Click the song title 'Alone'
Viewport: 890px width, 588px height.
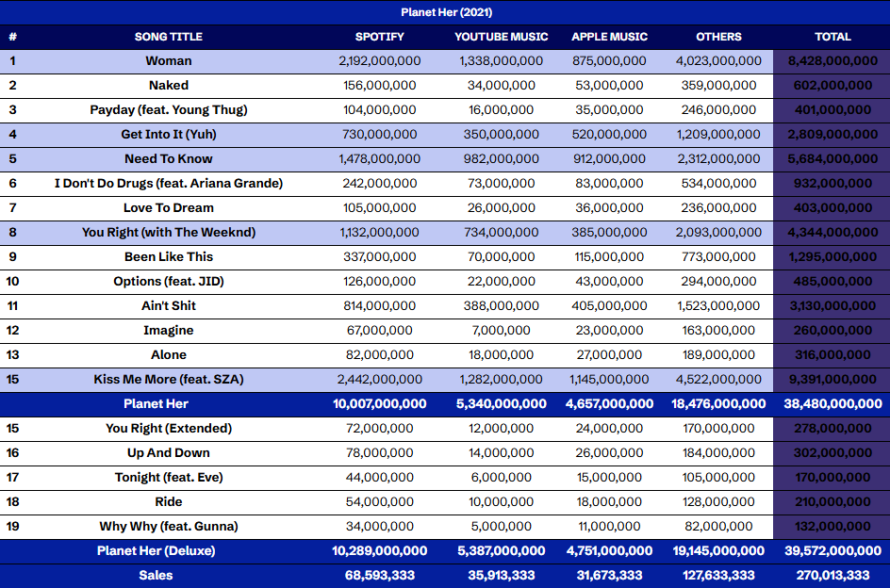click(x=169, y=354)
